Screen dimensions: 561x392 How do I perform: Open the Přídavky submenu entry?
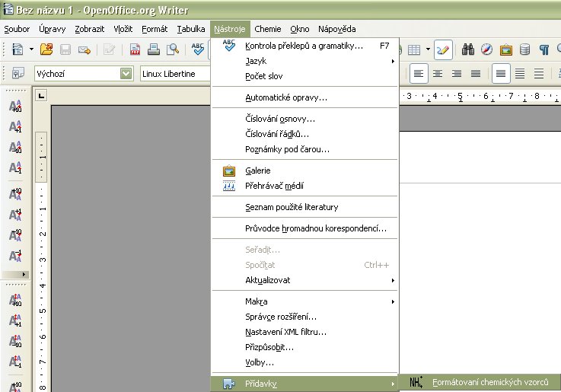click(x=304, y=384)
